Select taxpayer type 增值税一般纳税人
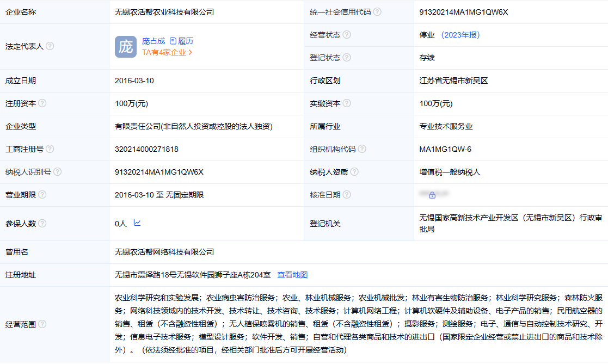 tap(450, 172)
